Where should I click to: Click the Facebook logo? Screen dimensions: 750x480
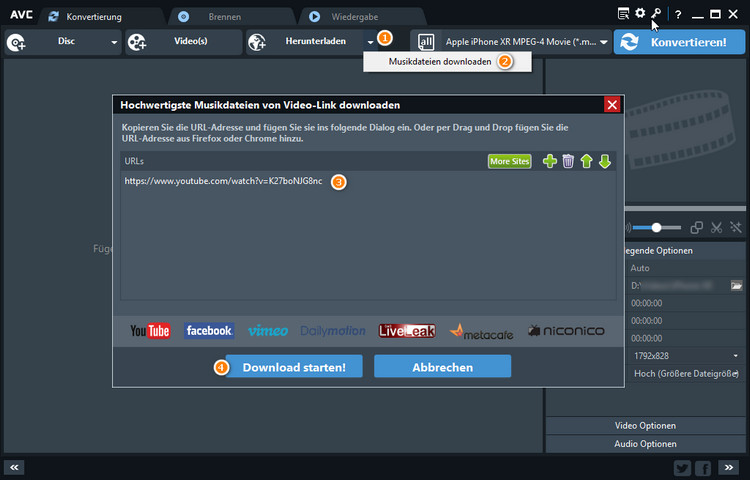coord(209,331)
